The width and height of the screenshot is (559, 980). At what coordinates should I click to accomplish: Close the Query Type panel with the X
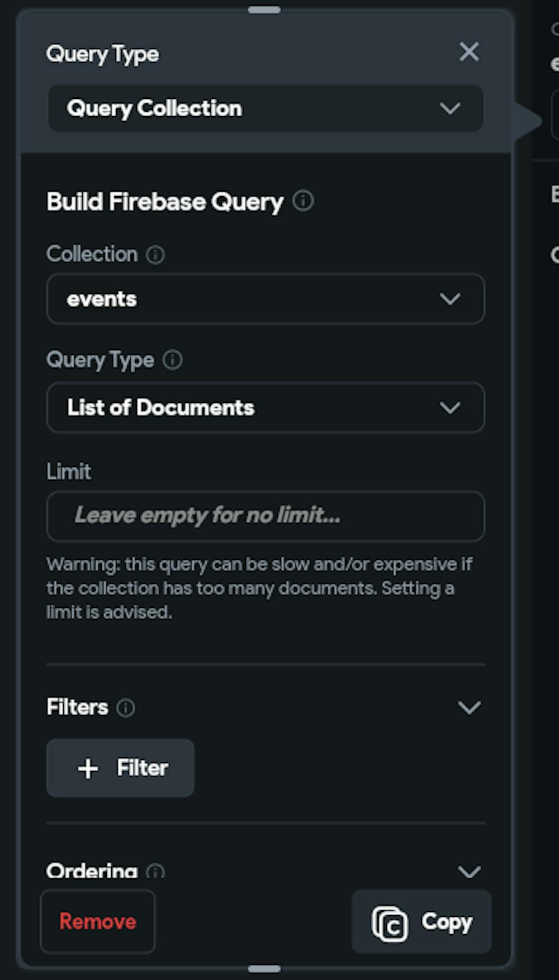(x=469, y=52)
